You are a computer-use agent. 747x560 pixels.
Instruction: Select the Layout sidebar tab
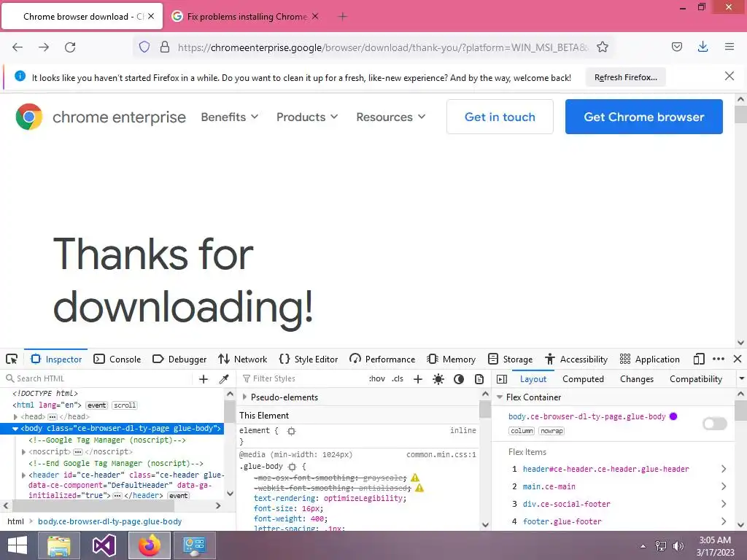(533, 379)
